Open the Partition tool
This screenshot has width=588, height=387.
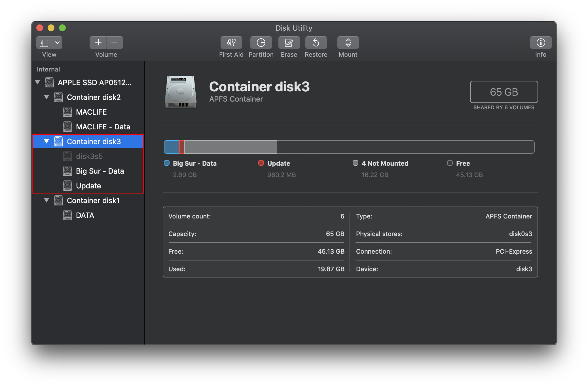261,43
